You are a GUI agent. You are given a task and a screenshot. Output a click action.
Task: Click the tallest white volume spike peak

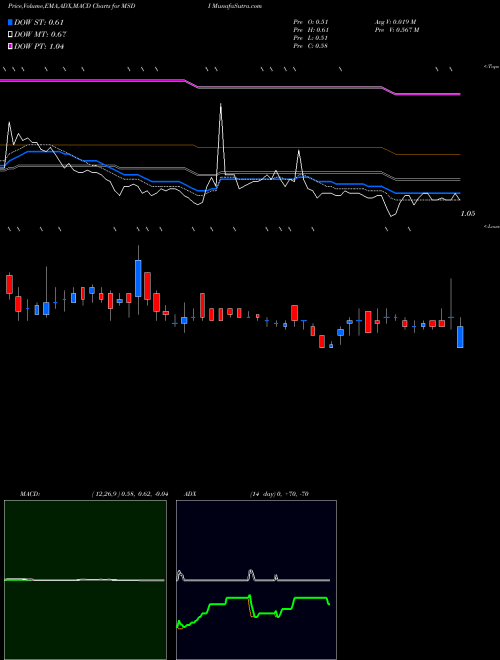(x=221, y=105)
